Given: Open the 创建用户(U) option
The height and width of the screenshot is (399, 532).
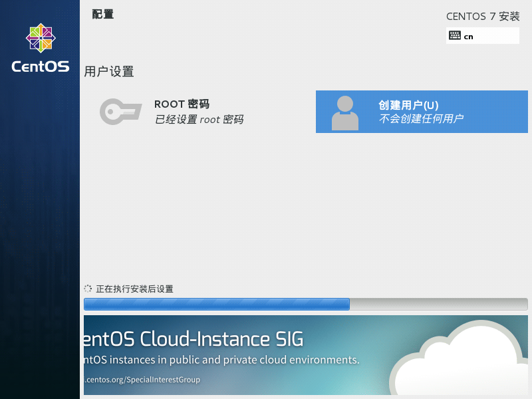Looking at the screenshot, I should (x=408, y=105).
